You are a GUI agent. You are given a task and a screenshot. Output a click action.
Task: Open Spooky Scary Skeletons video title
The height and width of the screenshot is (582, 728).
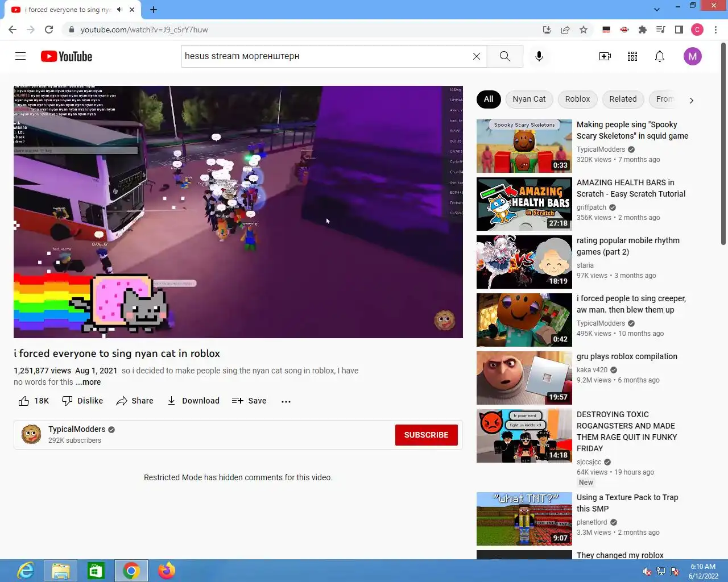click(x=632, y=130)
